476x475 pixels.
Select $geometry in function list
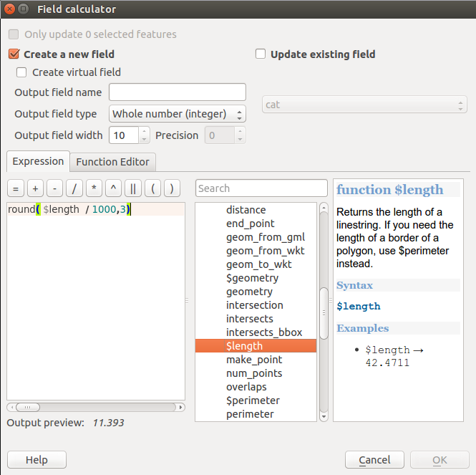pos(252,278)
